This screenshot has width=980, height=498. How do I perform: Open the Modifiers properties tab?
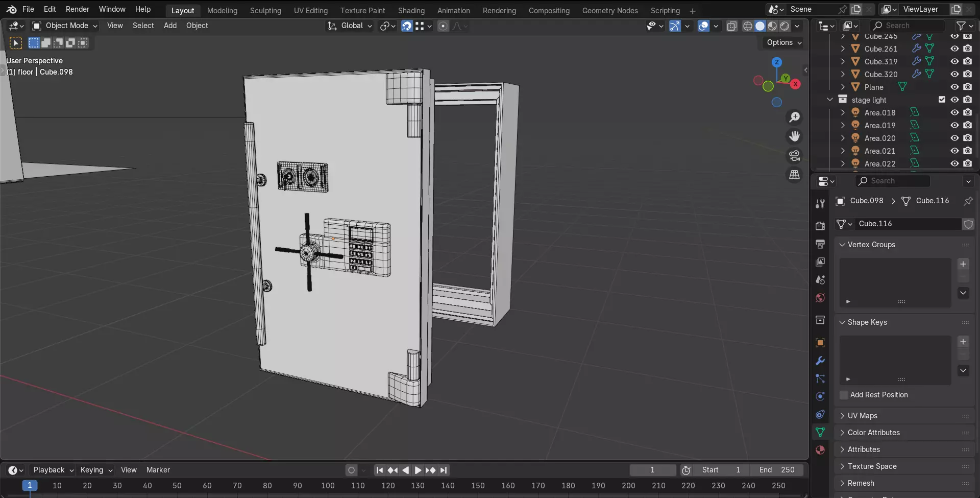coord(820,361)
